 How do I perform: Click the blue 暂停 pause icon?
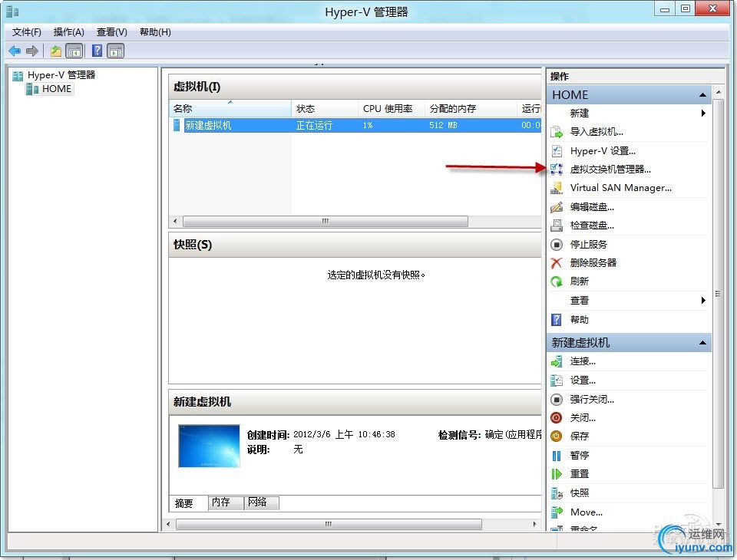click(x=557, y=455)
